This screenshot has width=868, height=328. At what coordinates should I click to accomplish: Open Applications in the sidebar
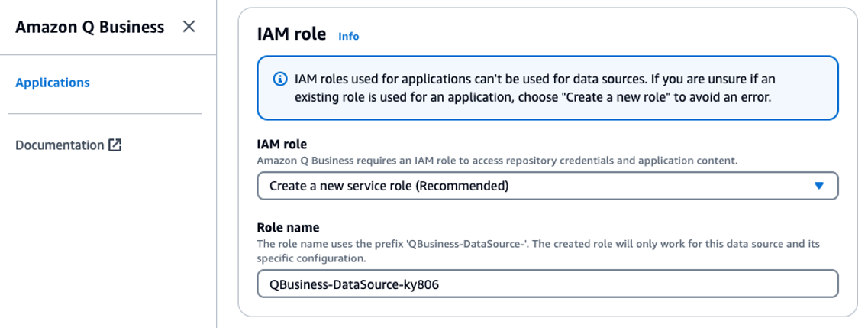click(53, 83)
